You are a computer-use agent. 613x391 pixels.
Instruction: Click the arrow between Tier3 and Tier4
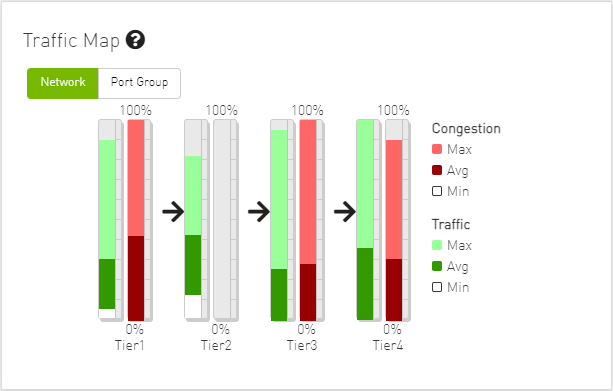[x=345, y=212]
